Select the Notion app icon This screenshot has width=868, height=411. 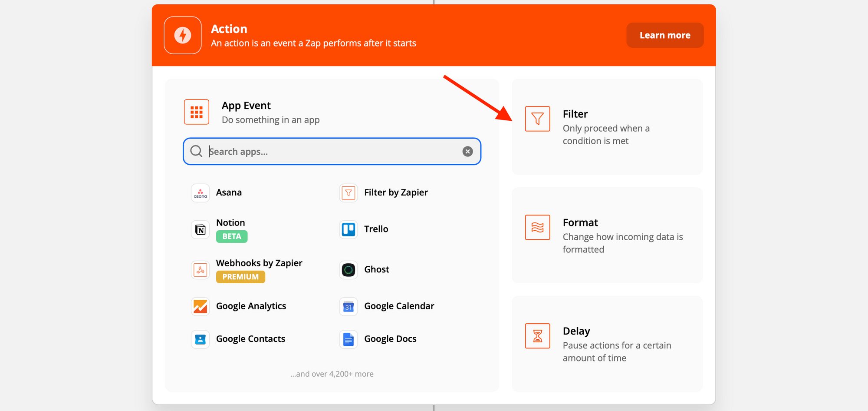click(201, 229)
